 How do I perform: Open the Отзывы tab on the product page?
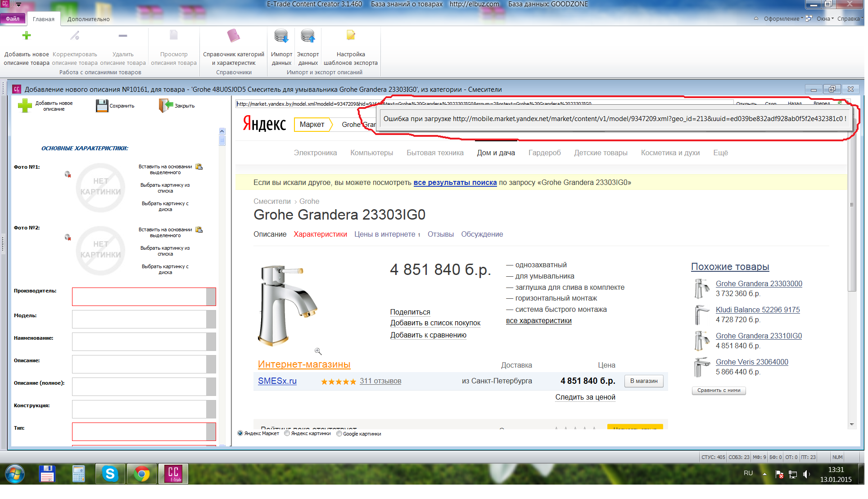440,234
